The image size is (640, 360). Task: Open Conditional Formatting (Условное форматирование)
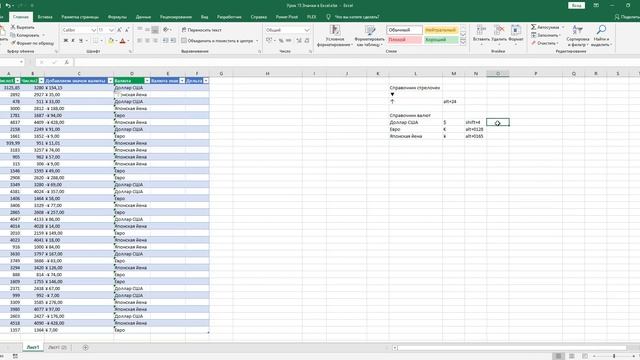coord(335,36)
